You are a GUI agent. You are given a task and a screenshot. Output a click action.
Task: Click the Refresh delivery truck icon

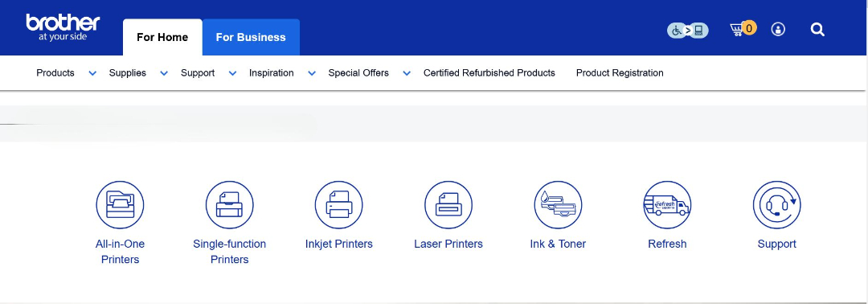667,205
